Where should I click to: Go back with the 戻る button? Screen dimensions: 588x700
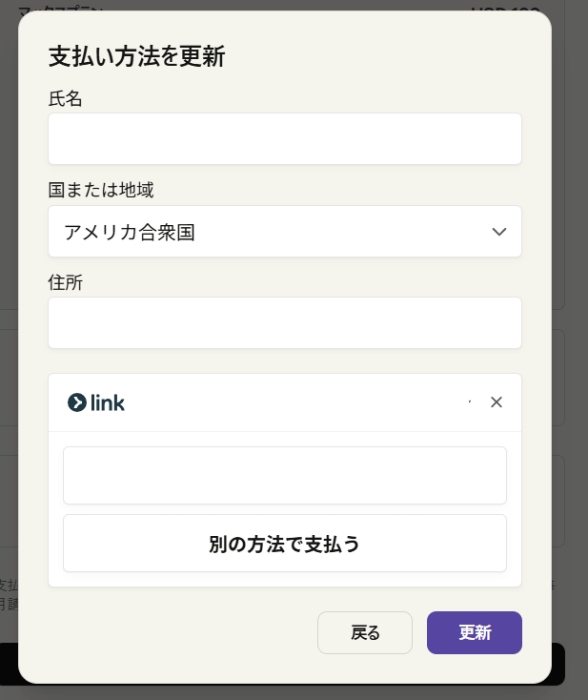(365, 632)
